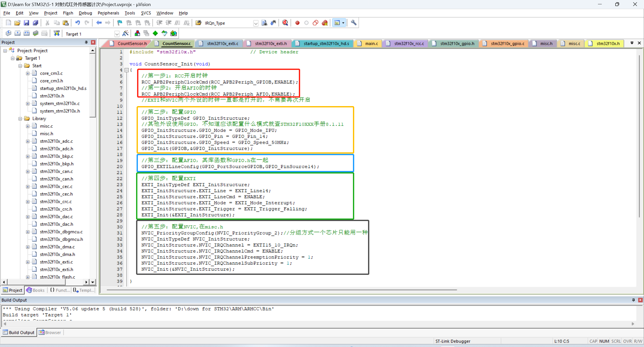Open Manage Project Items icon

[137, 33]
